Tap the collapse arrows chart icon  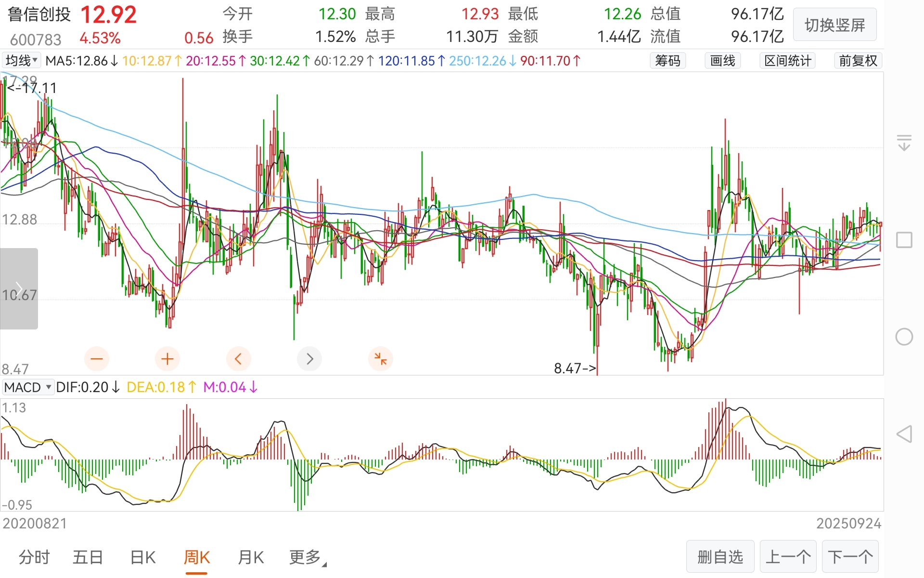pos(381,359)
